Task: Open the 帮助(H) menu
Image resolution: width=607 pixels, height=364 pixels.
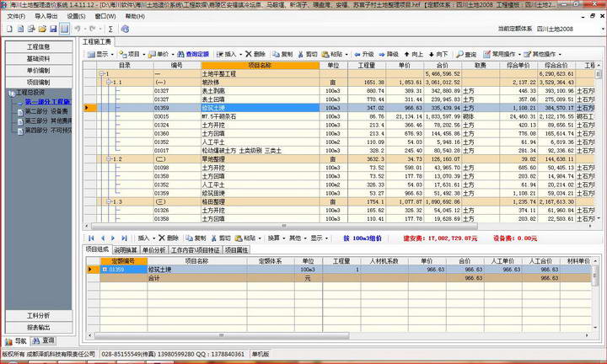Action: [x=135, y=17]
